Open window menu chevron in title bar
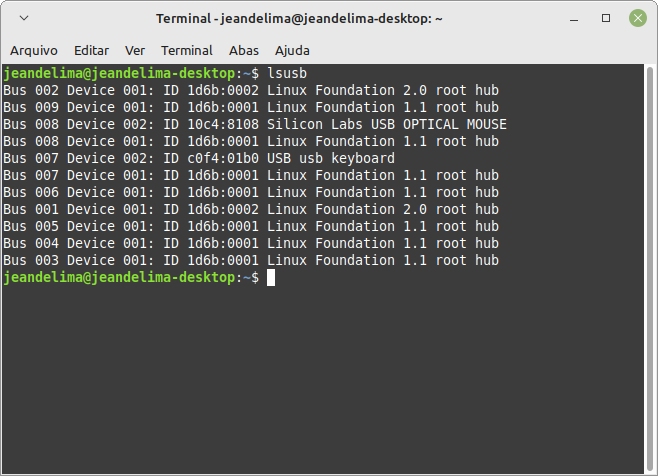The height and width of the screenshot is (476, 658). pyautogui.click(x=24, y=18)
